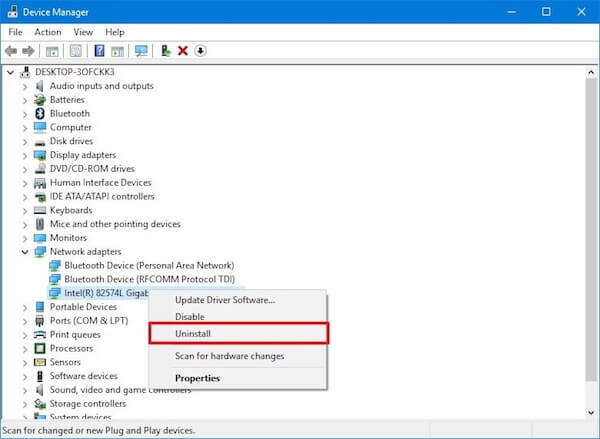This screenshot has height=439, width=600.
Task: Click the DESKTOP-3OFCKK3 computer icon
Action: pos(25,72)
